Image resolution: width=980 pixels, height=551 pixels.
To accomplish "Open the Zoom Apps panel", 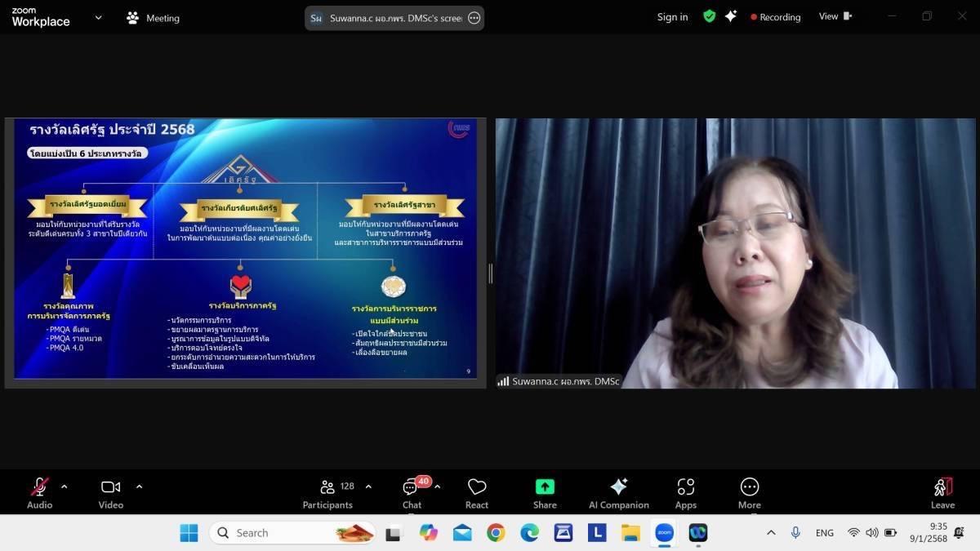I will coord(685,493).
